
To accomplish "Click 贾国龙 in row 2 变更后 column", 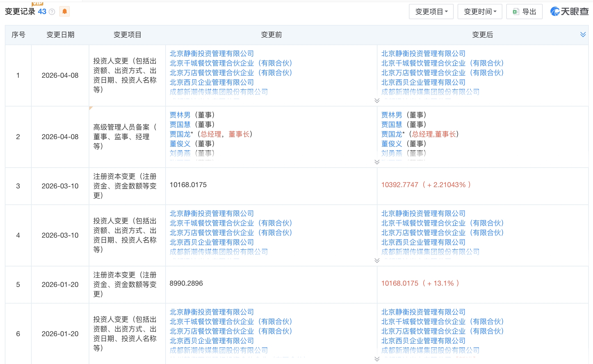I will click(x=392, y=134).
